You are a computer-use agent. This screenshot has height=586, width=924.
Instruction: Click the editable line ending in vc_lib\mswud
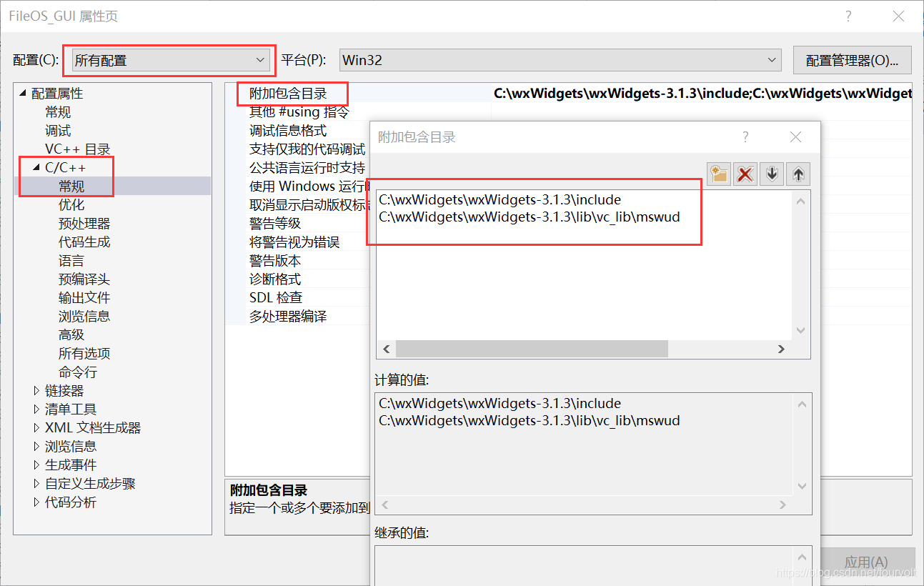530,217
